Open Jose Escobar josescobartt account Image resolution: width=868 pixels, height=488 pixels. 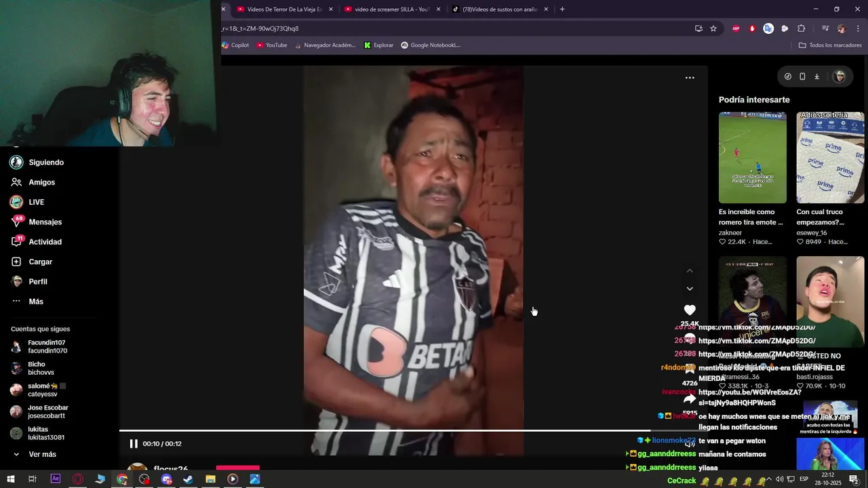pos(39,411)
